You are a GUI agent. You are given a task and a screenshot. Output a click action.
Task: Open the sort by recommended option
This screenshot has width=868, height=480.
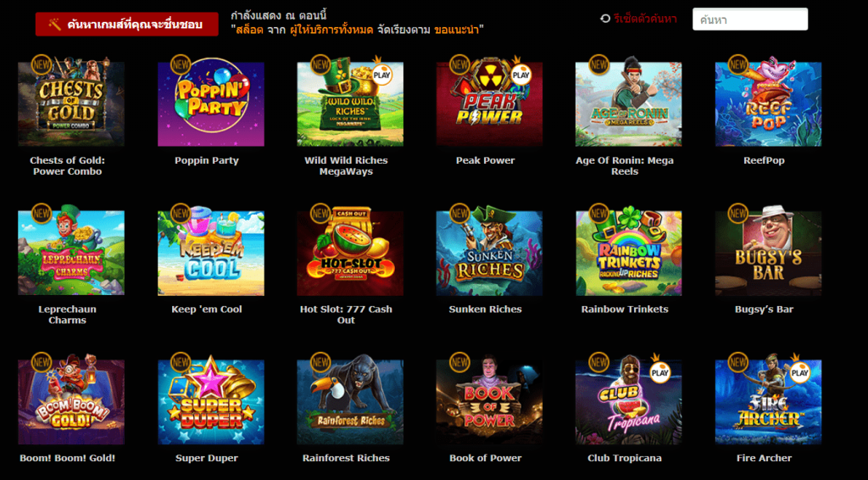click(457, 30)
